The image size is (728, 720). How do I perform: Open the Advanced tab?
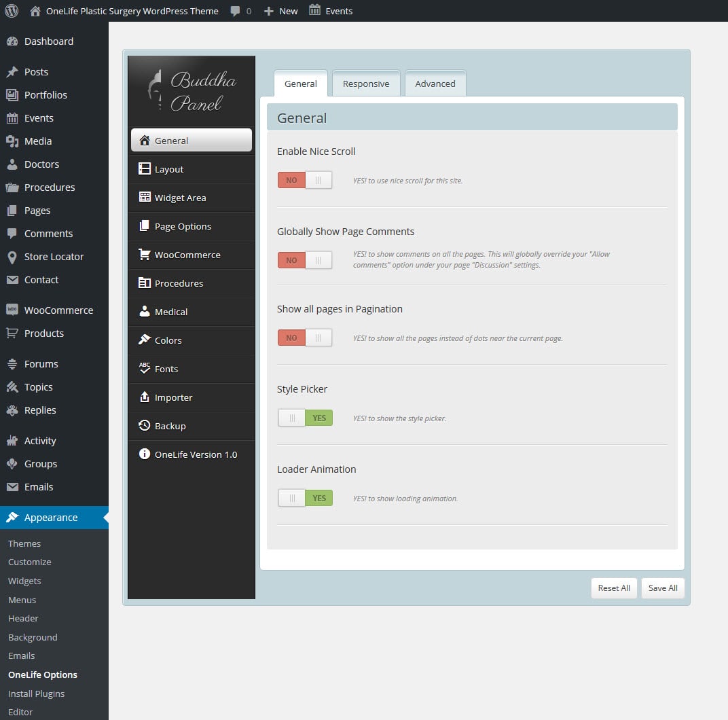click(435, 84)
